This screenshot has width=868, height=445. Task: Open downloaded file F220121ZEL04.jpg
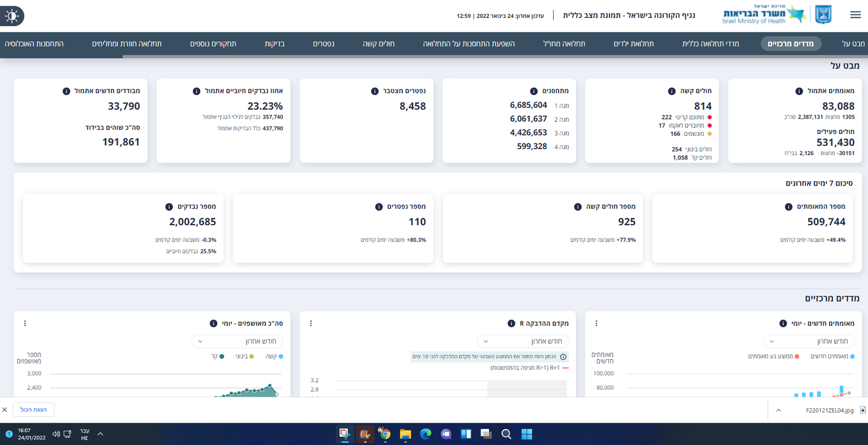(830, 410)
